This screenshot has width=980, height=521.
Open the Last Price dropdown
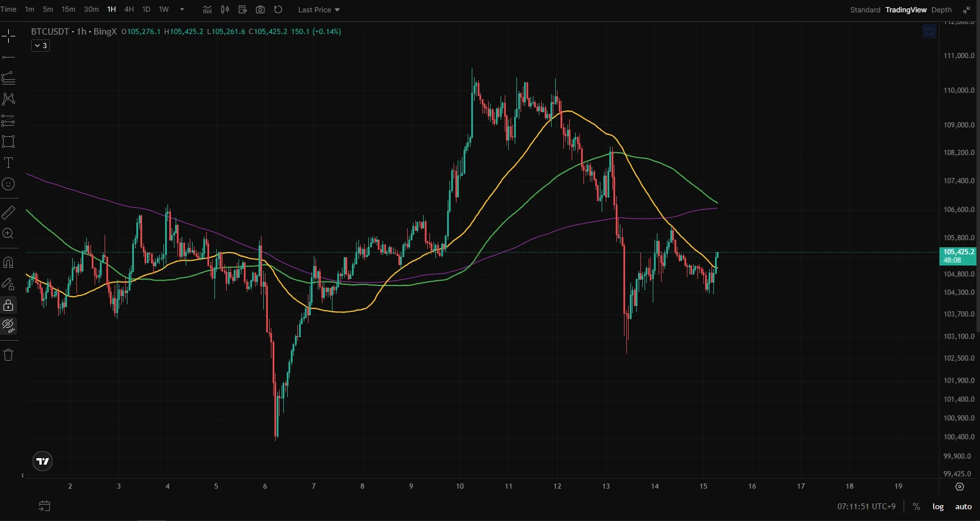319,9
